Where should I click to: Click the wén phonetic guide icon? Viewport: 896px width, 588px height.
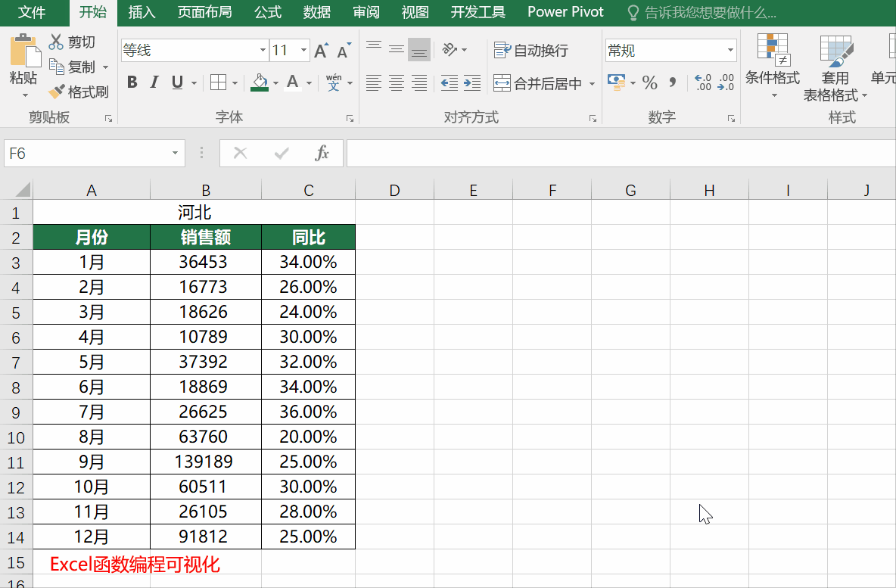(334, 82)
